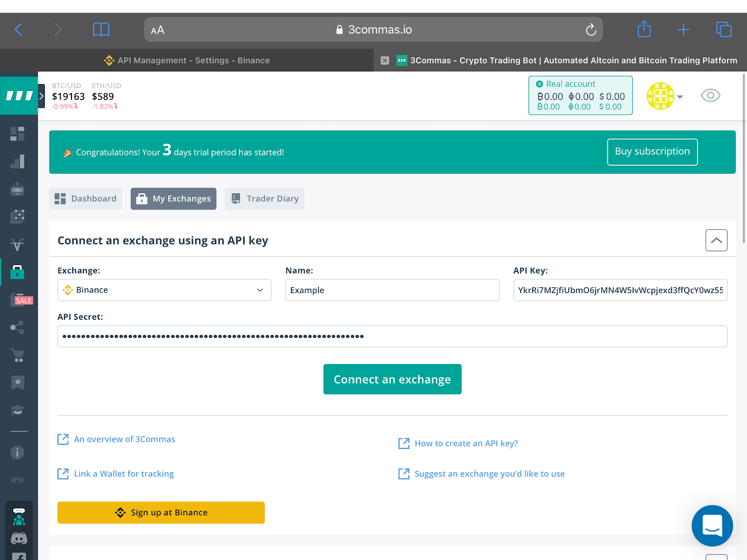Click the ETH/USD price of $589
This screenshot has height=560, width=747.
(x=103, y=97)
